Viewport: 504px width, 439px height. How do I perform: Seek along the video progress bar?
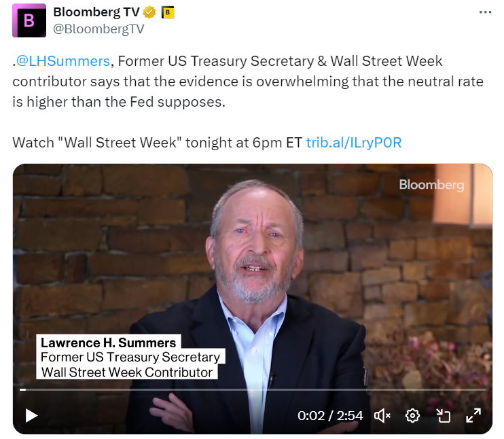(x=252, y=390)
